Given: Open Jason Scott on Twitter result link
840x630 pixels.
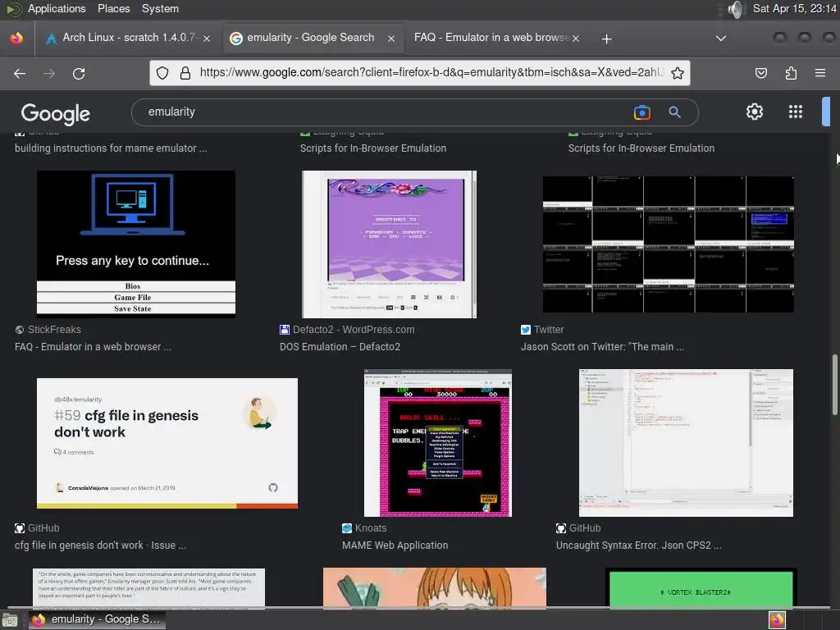Looking at the screenshot, I should (x=602, y=347).
